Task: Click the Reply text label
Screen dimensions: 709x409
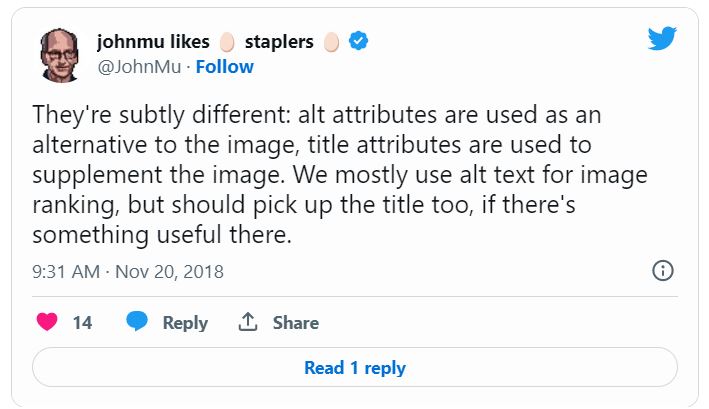Action: pyautogui.click(x=185, y=323)
